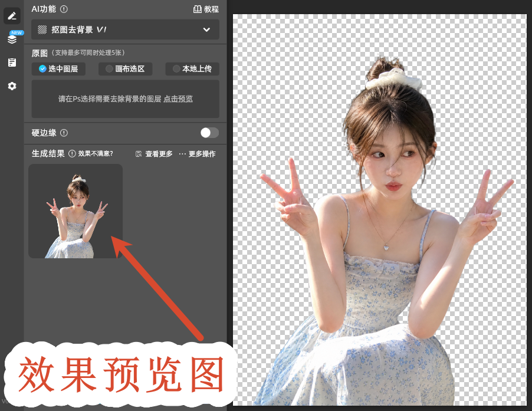Open the 教程 tutorial link
Screen dimensions: 532x411
(206, 9)
